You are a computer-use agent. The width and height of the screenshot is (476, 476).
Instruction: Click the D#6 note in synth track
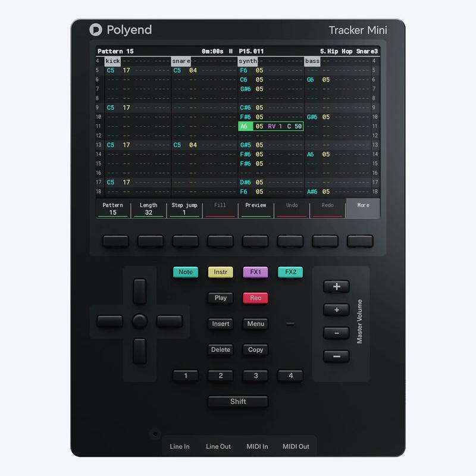click(x=245, y=183)
